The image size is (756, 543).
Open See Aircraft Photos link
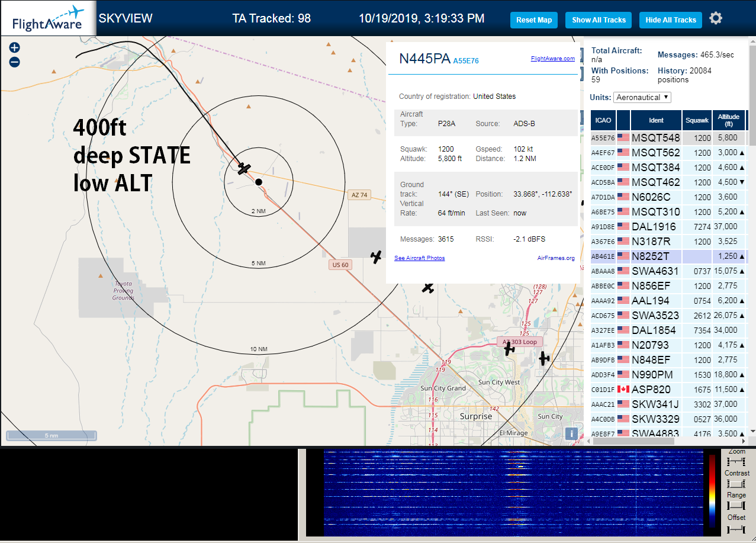pos(419,258)
